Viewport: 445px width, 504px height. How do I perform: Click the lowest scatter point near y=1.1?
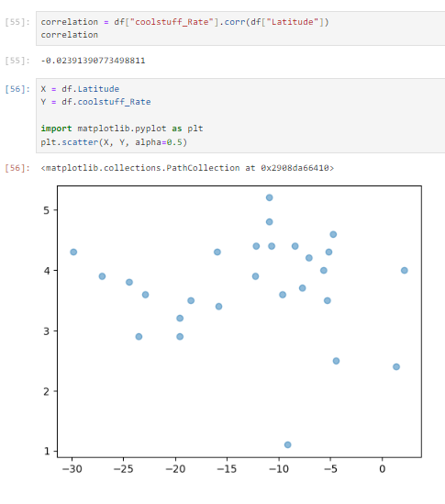click(287, 444)
